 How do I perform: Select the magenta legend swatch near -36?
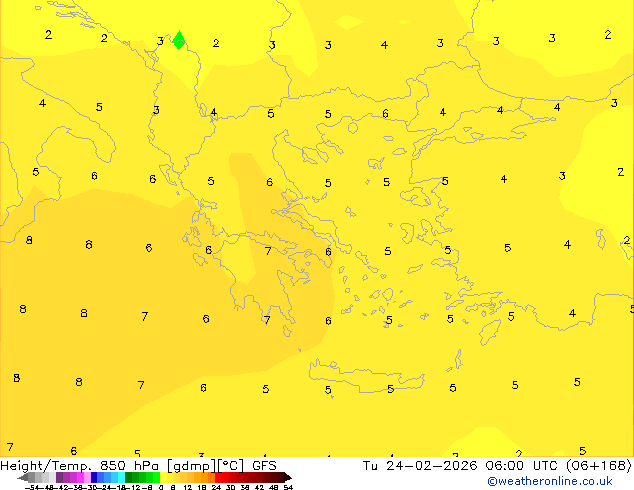[x=80, y=477]
